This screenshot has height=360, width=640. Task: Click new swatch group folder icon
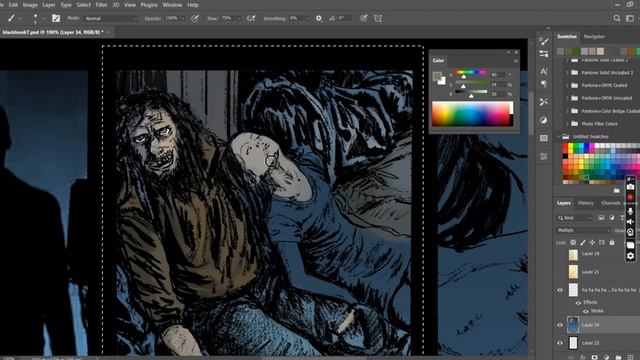tap(616, 190)
